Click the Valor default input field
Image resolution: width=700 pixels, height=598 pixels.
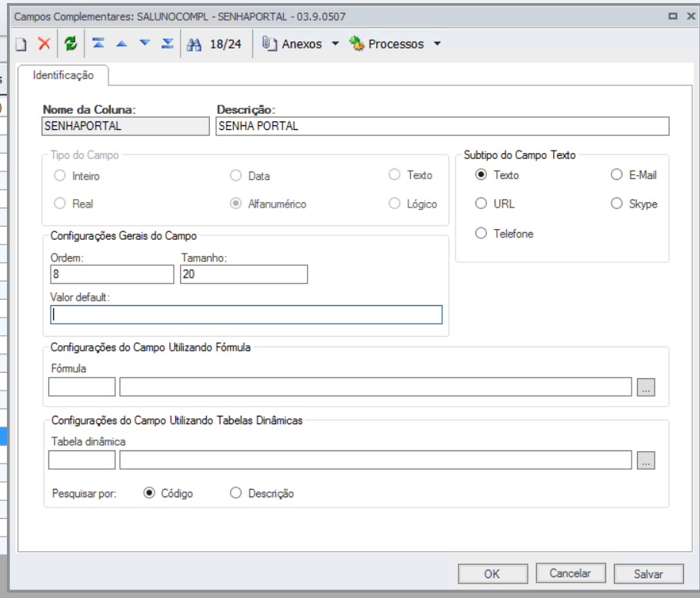(x=246, y=315)
